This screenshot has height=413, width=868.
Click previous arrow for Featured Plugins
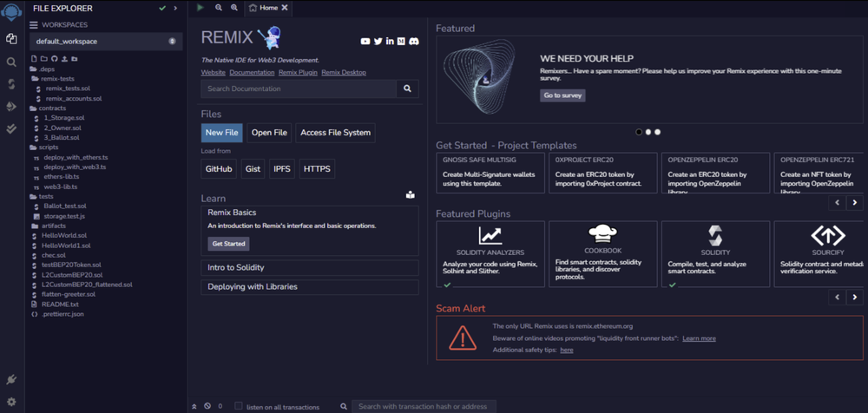837,298
